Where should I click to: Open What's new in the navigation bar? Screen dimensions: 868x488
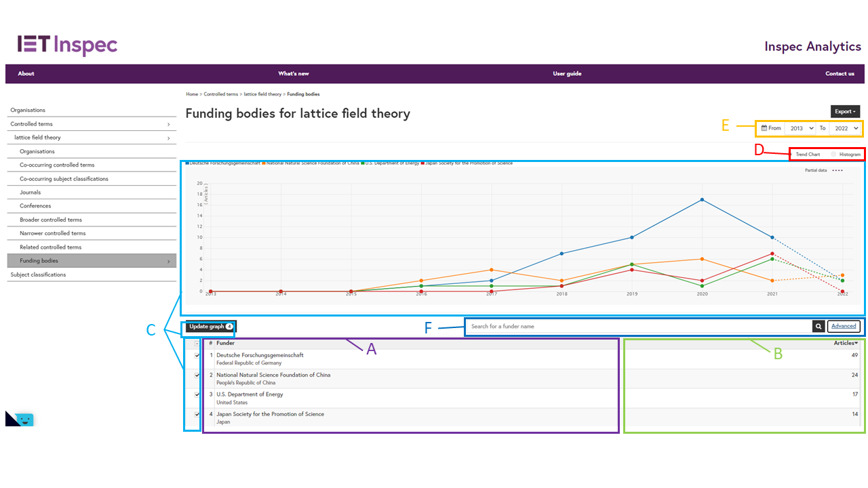coord(293,74)
